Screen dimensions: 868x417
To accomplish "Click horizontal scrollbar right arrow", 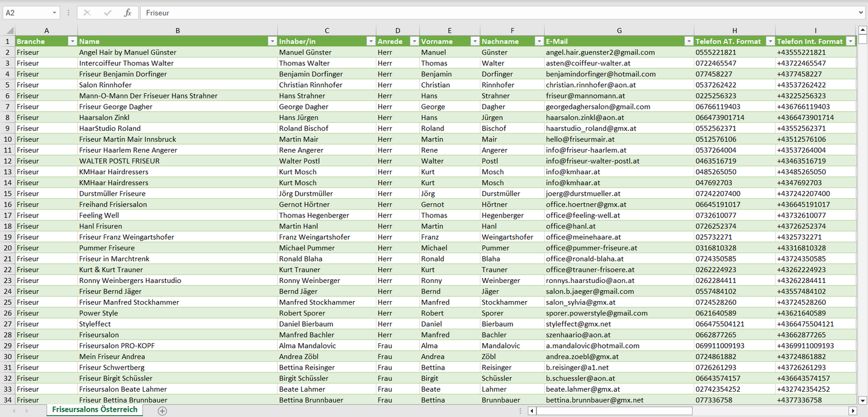I will [852, 411].
